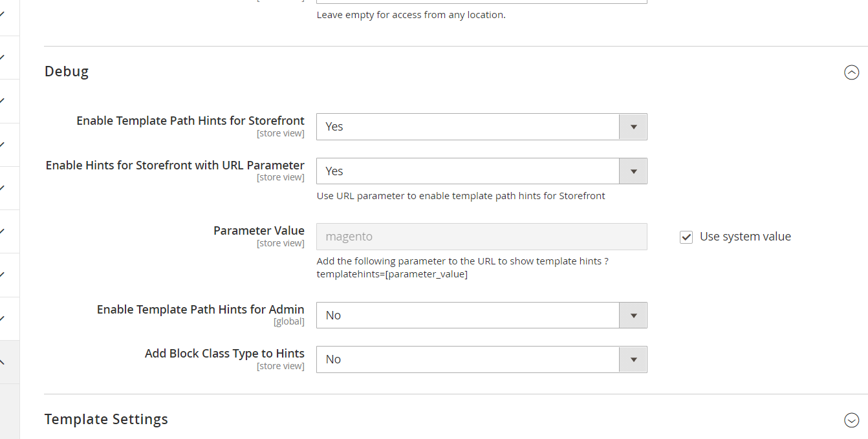Click the [store view] label below Parameter Value

(x=281, y=242)
